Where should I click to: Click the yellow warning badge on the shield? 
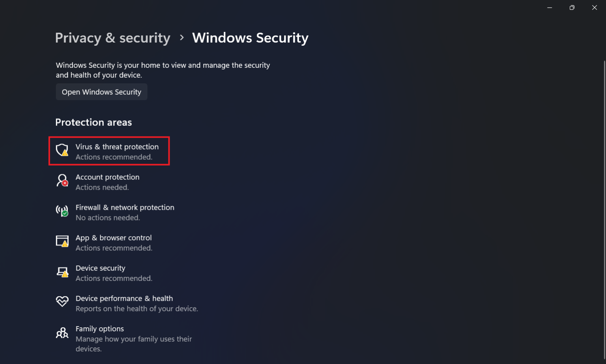coord(65,153)
